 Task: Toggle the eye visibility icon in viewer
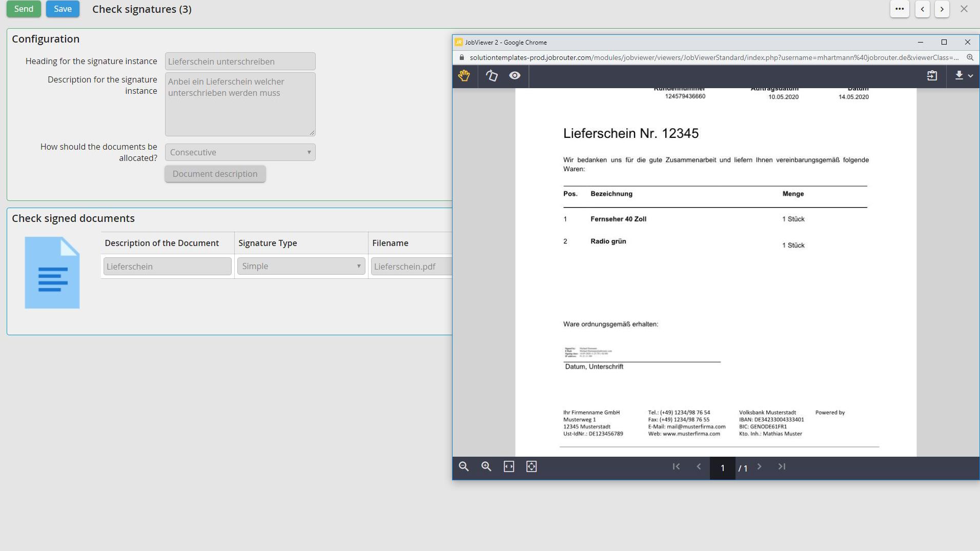tap(515, 76)
